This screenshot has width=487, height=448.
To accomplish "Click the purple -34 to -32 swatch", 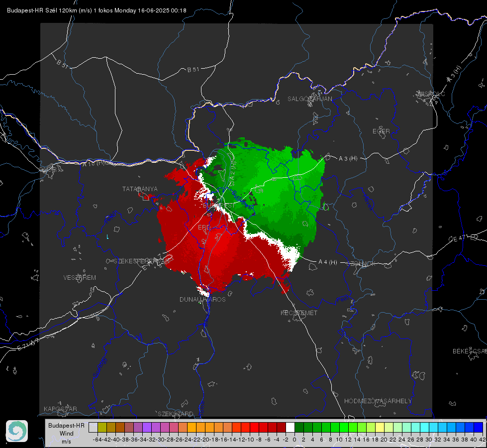I will click(x=147, y=427).
